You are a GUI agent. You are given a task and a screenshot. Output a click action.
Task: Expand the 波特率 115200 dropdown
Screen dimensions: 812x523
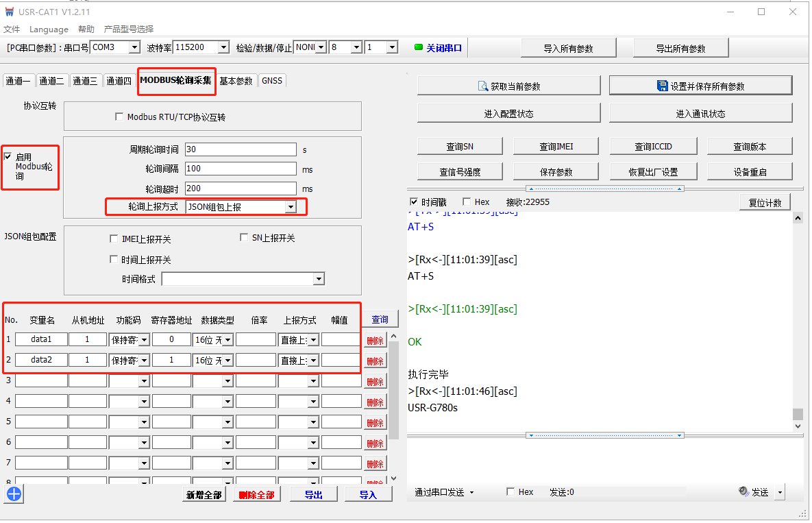point(223,47)
